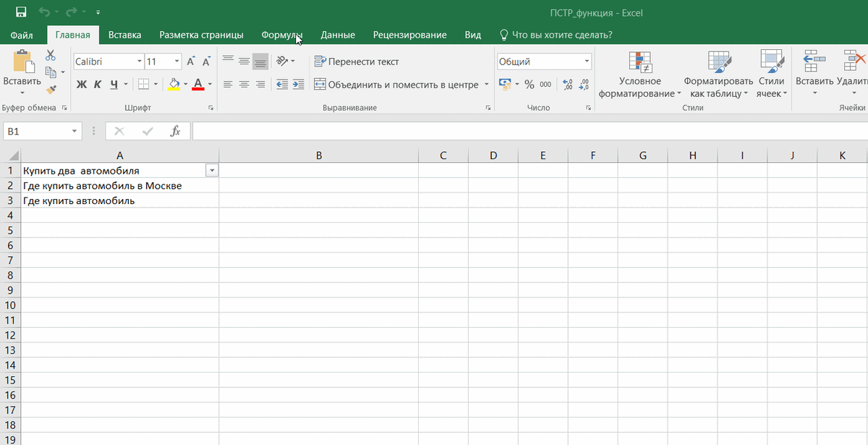This screenshot has height=445, width=868.
Task: Apply yellow fill color bucket
Action: (174, 85)
